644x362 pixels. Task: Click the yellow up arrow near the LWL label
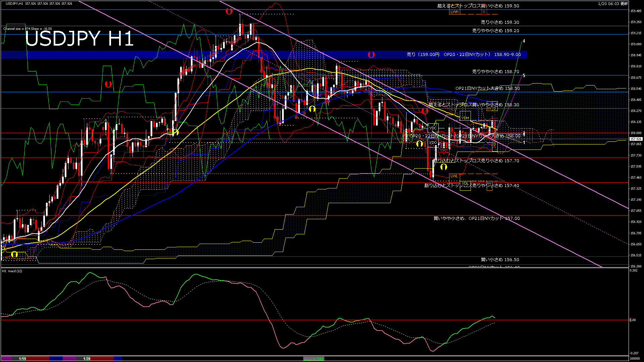[444, 167]
